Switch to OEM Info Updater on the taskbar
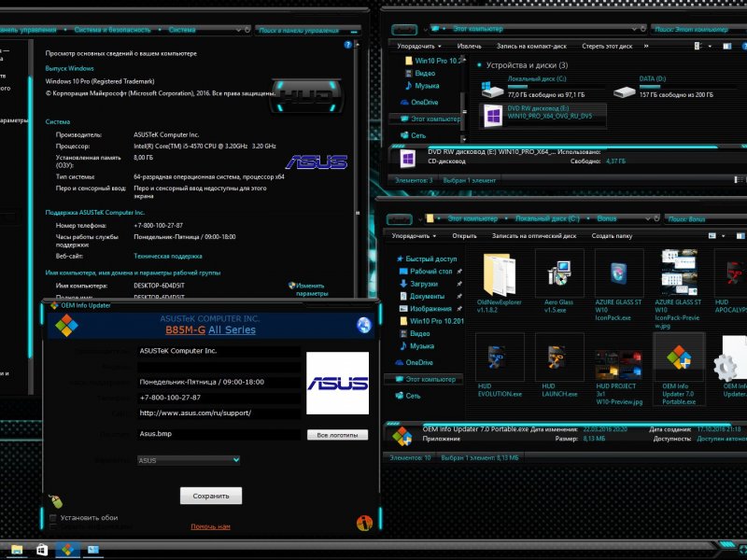This screenshot has height=560, width=747. pyautogui.click(x=67, y=550)
